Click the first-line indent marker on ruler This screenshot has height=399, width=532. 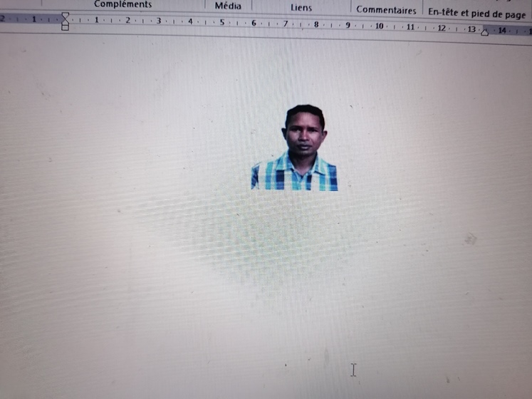tap(66, 15)
